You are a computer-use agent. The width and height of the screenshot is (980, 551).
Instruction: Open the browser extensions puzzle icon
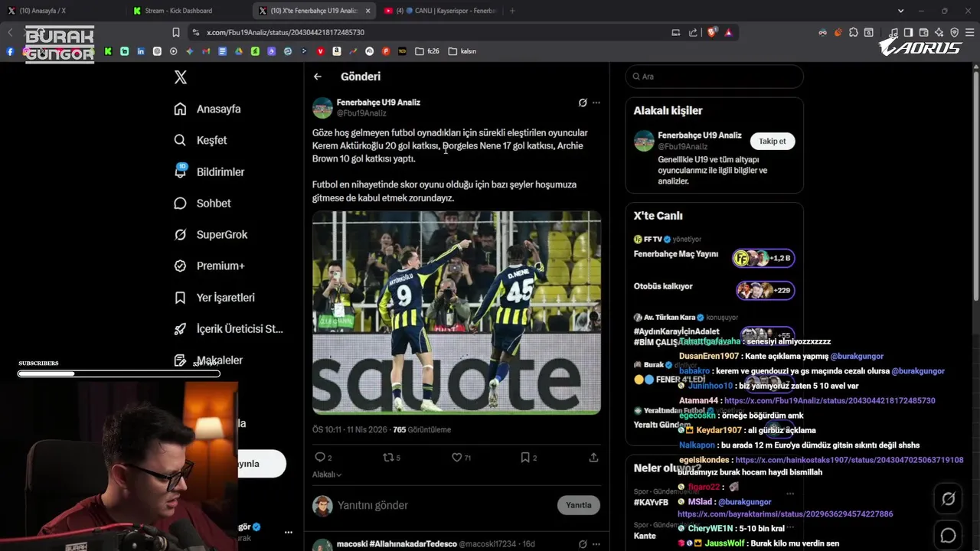pos(854,32)
